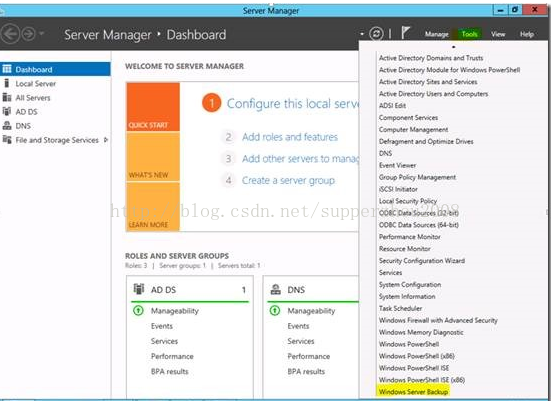Select iSCSI Initiator entry
This screenshot has height=401, width=551.
(x=398, y=189)
